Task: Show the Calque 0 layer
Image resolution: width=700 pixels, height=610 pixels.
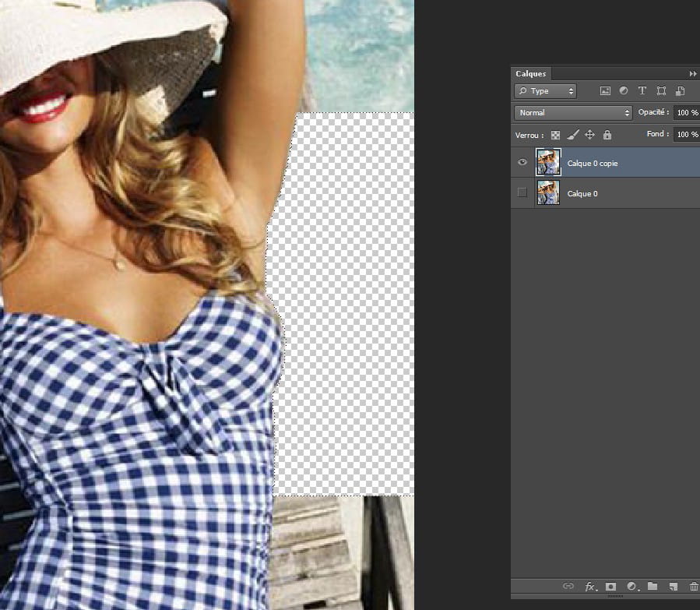Action: pos(522,192)
